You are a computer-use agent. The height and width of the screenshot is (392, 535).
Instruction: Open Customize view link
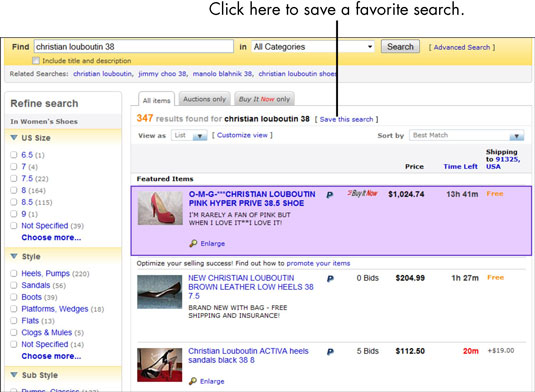click(x=242, y=135)
